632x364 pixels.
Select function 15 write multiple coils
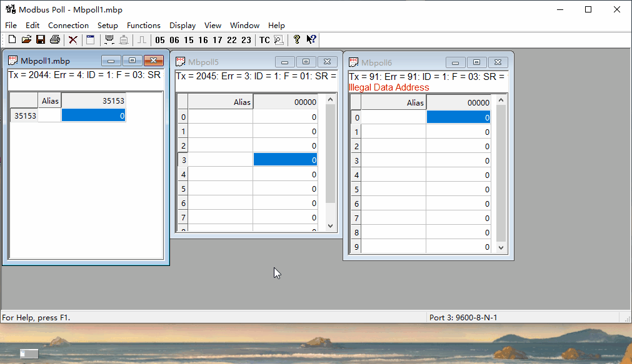coord(189,40)
